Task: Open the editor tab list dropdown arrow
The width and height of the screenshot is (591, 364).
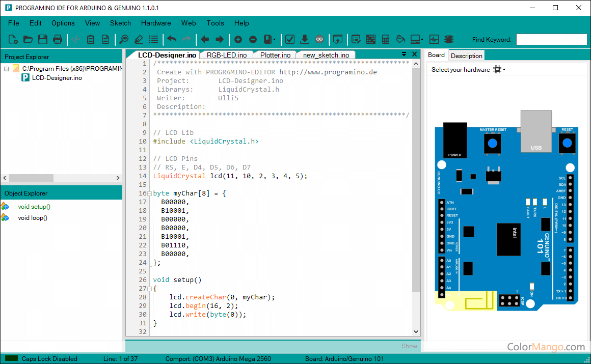Action: click(x=404, y=53)
